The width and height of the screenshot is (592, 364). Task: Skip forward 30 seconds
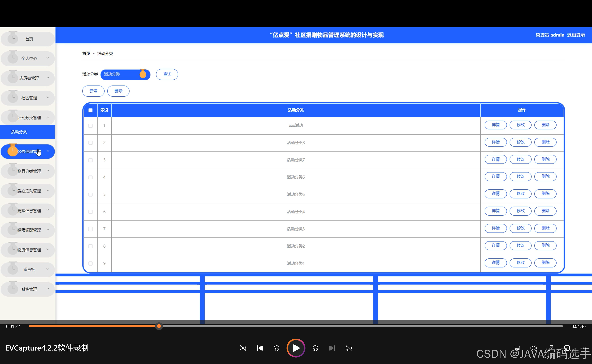(315, 348)
